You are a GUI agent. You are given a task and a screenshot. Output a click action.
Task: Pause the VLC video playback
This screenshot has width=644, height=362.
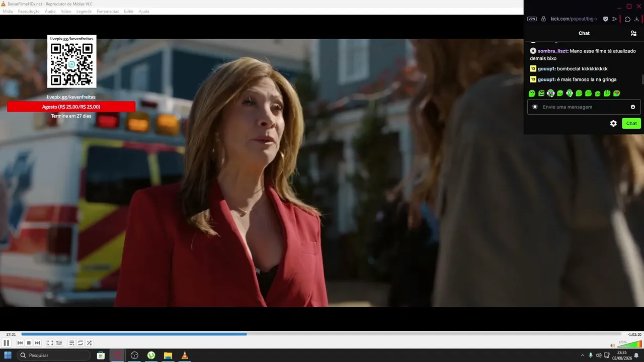(6, 343)
